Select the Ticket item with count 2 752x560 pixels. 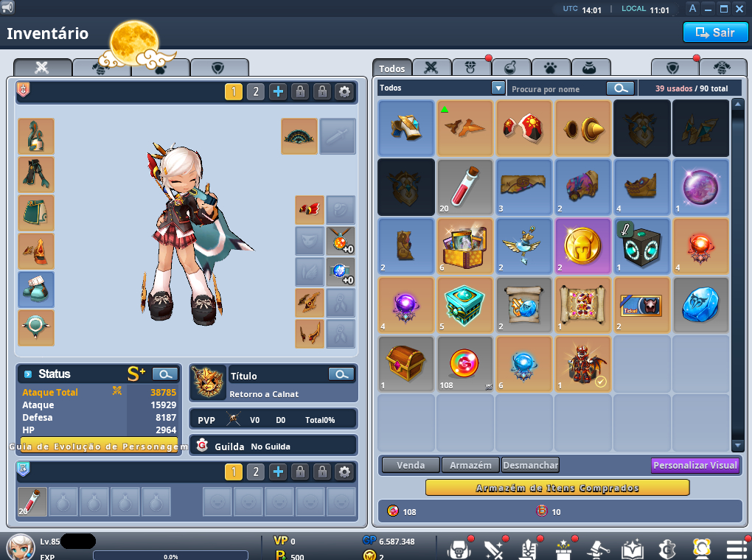(x=641, y=305)
